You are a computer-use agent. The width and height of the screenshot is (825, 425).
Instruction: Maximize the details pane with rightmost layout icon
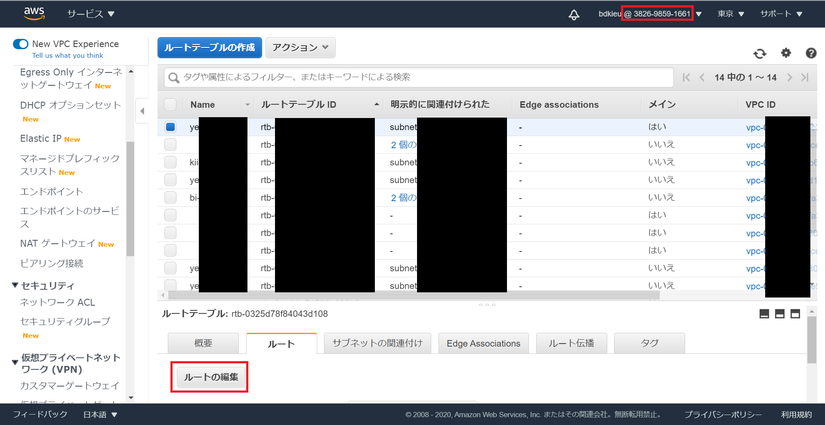click(795, 314)
